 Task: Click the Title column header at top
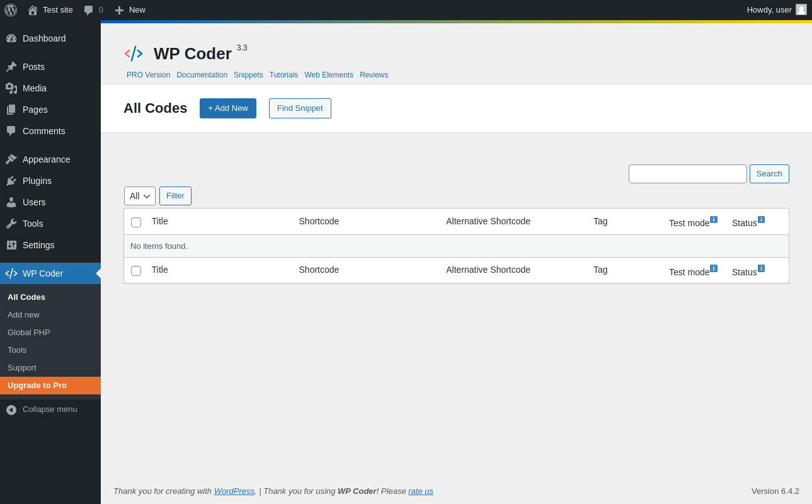tap(160, 221)
